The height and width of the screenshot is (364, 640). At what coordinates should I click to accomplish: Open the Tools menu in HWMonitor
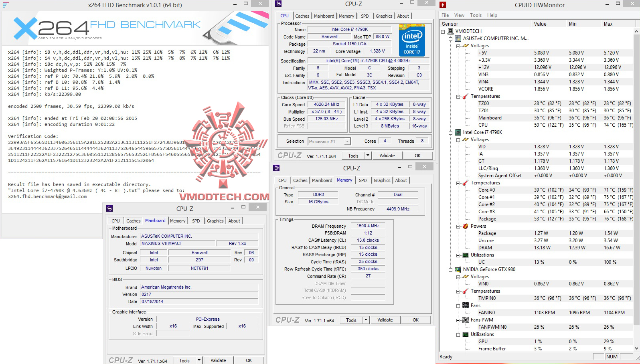pyautogui.click(x=476, y=15)
